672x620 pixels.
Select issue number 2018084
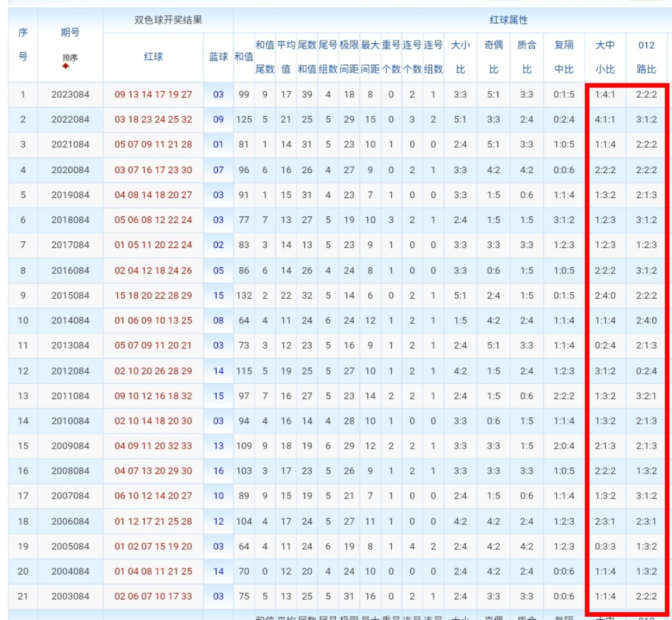(x=70, y=220)
